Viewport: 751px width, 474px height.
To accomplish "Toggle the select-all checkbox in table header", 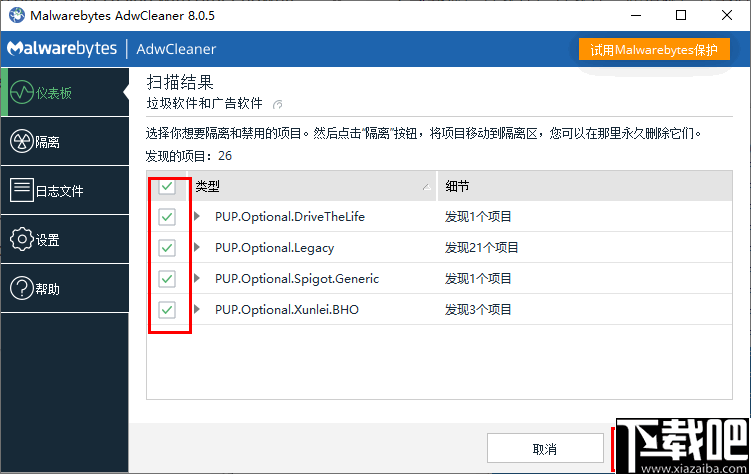I will (167, 186).
